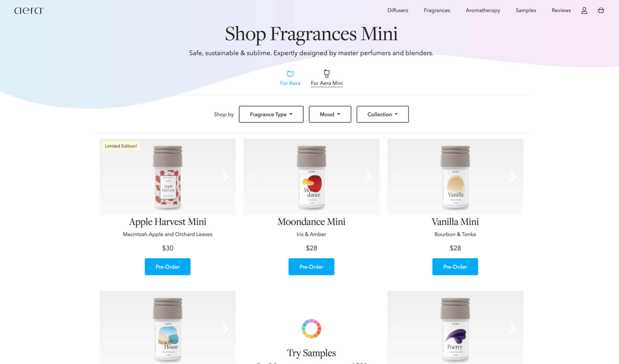Pre-Order the Vanilla Mini
The image size is (619, 364).
click(x=455, y=267)
